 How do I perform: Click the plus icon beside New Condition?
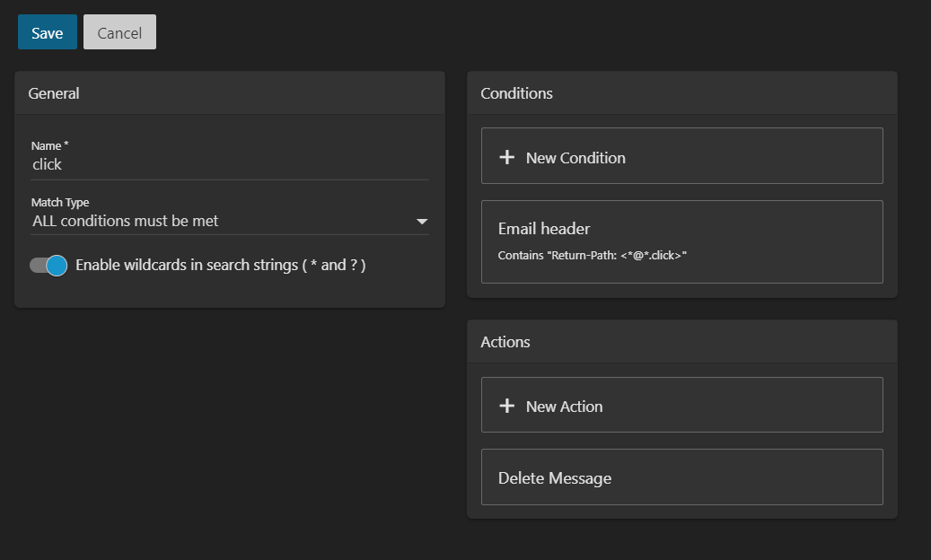pyautogui.click(x=506, y=157)
